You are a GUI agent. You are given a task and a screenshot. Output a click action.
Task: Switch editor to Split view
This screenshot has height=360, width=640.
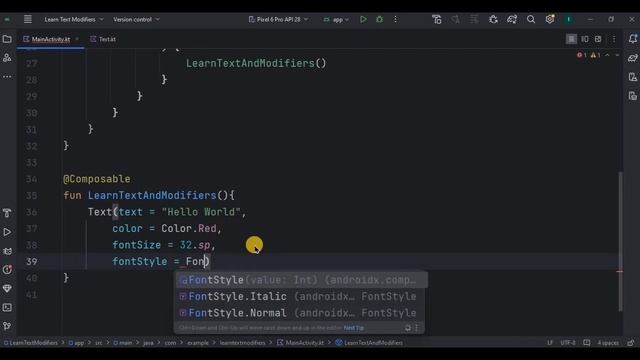tap(585, 39)
